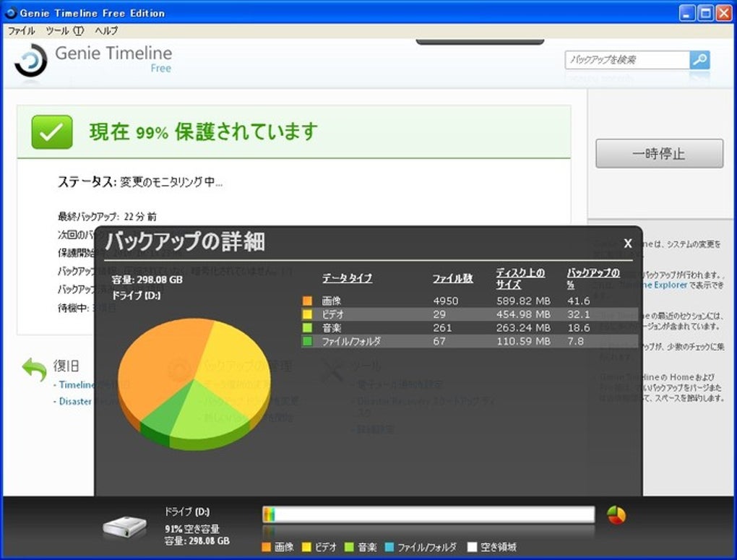Click the orange 画像 swatch in table
Screen dimensions: 737x560
pyautogui.click(x=307, y=301)
